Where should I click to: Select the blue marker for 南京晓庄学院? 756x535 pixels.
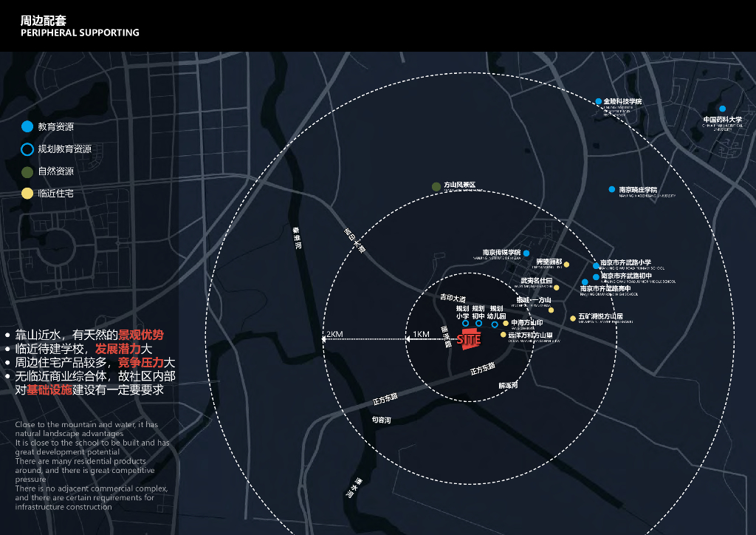click(x=611, y=190)
